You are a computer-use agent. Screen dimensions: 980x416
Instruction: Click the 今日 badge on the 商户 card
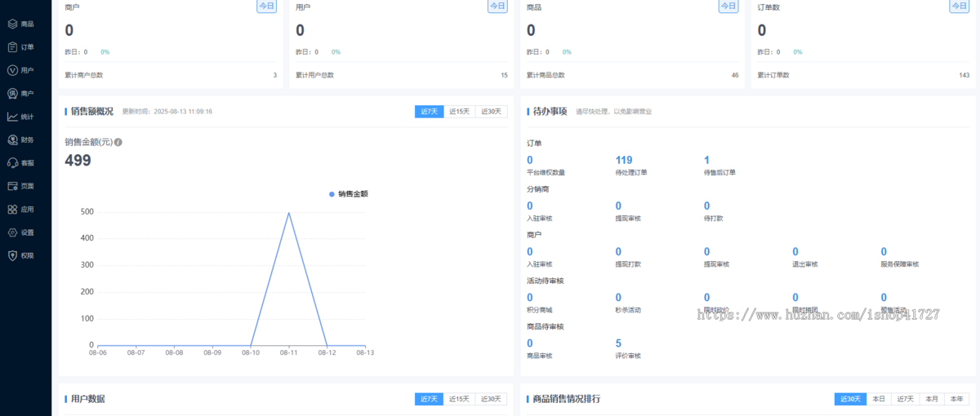[x=267, y=6]
